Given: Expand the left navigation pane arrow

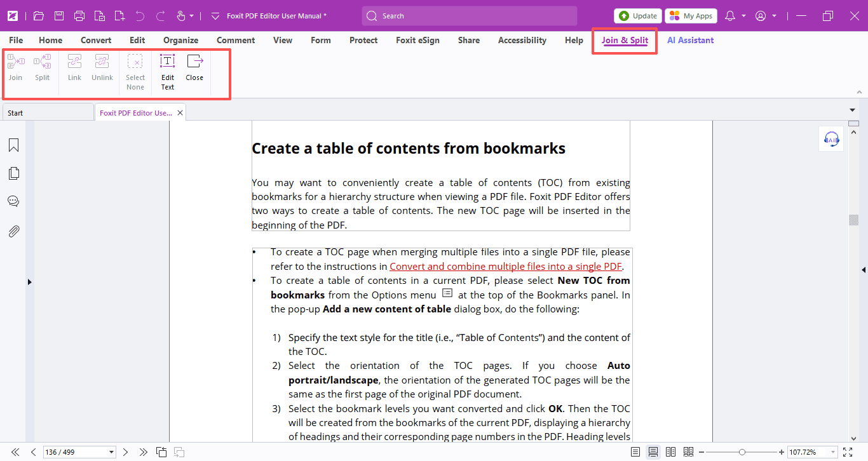Looking at the screenshot, I should 29,282.
